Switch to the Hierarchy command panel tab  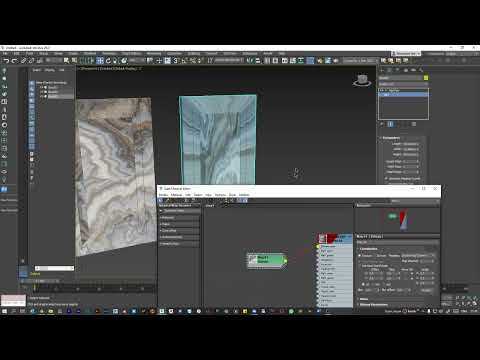click(x=398, y=70)
